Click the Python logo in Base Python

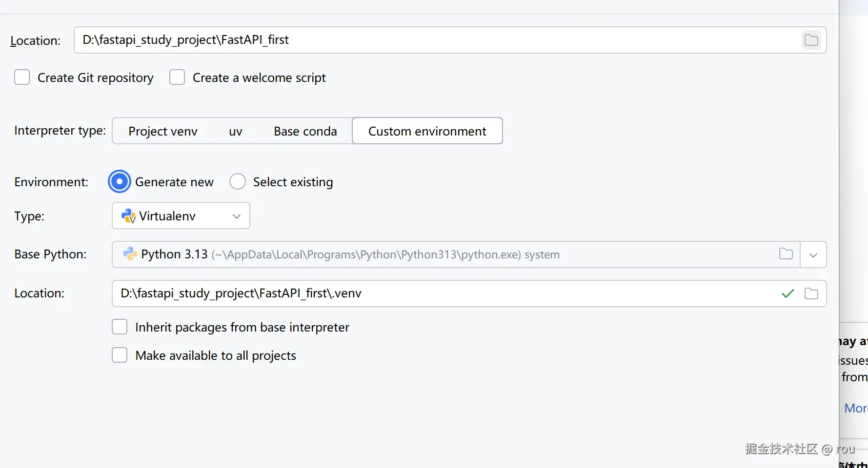130,254
